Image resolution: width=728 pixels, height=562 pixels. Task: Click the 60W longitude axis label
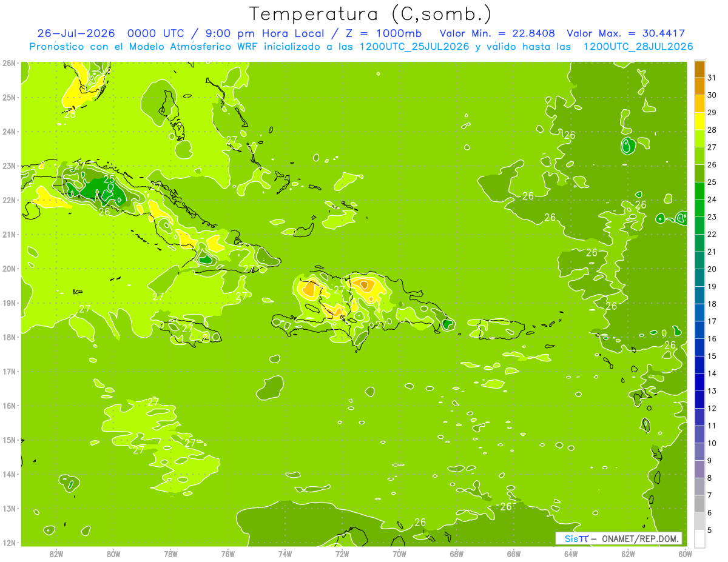[685, 553]
